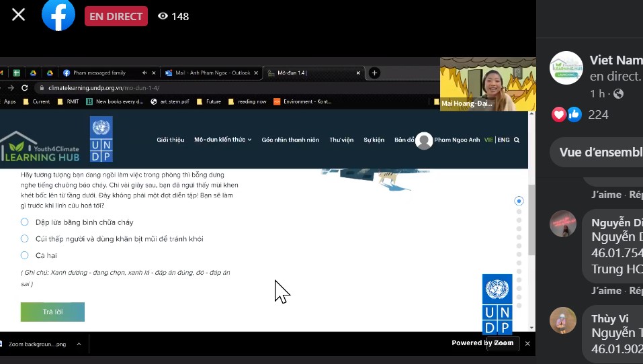Open the 'Sự kiện' menu item
Image resolution: width=643 pixels, height=364 pixels.
click(x=374, y=140)
